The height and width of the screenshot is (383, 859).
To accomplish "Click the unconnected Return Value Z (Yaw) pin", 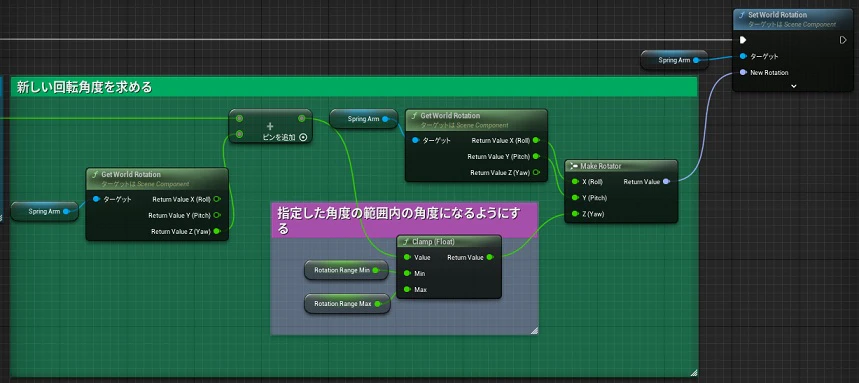I will [x=536, y=173].
